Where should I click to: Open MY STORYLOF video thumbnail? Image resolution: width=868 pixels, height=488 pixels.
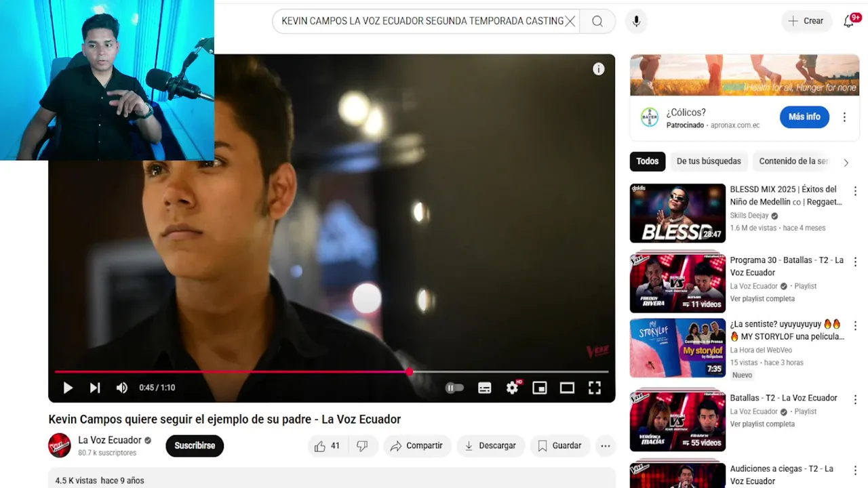[677, 348]
